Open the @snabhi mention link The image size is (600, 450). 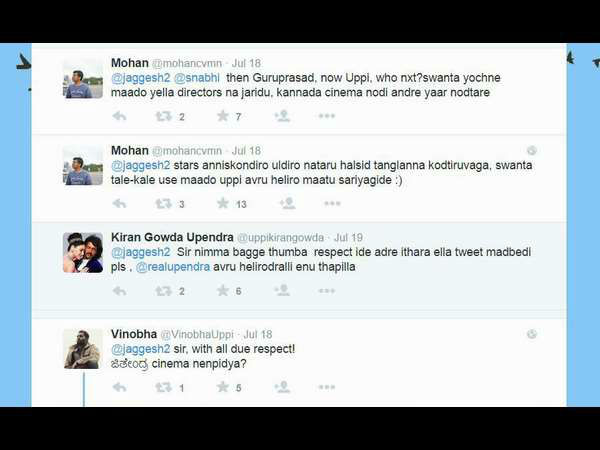tap(197, 78)
